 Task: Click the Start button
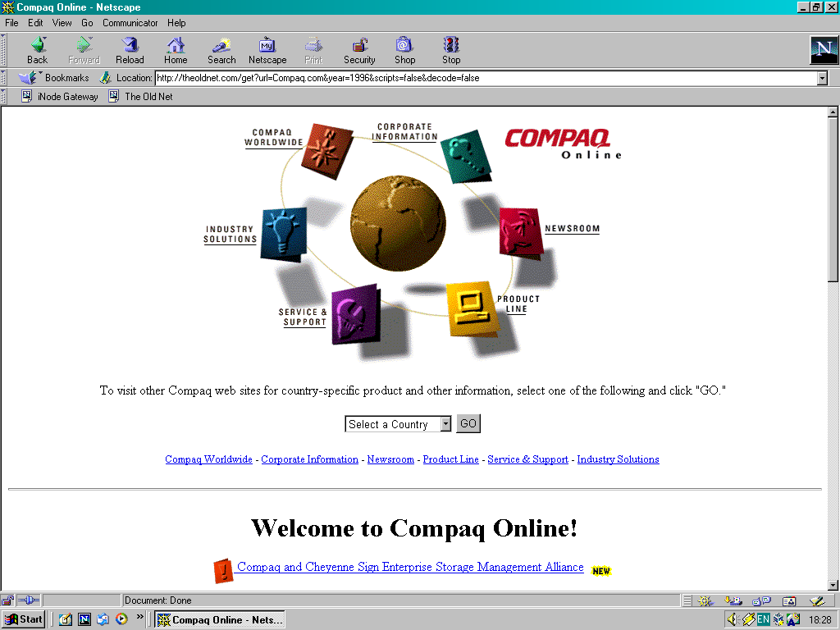click(x=24, y=619)
